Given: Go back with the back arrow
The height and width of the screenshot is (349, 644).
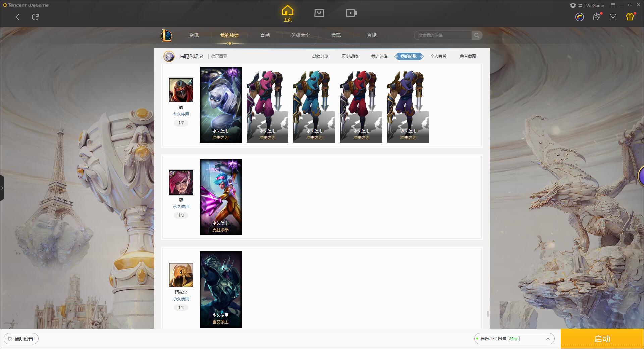Looking at the screenshot, I should 18,17.
